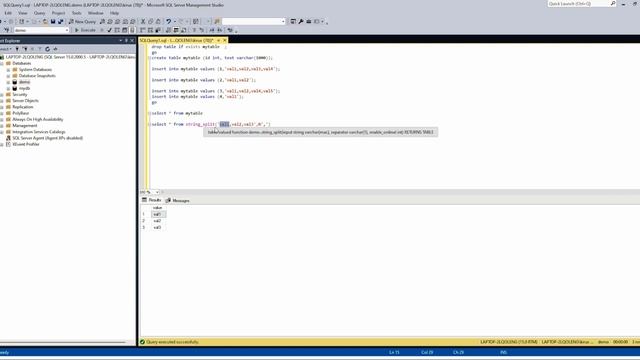Click the Copy icon in toolbar
This screenshot has height=360, width=640.
point(151,21)
